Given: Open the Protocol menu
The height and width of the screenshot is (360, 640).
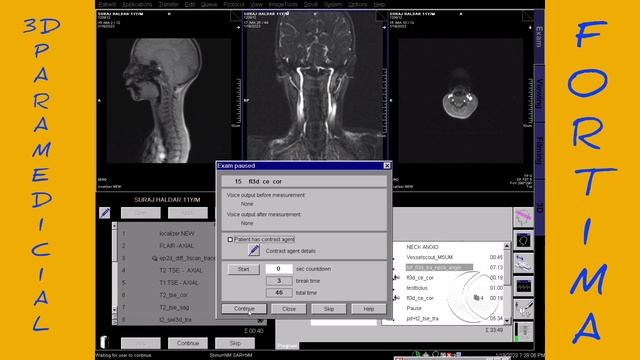Looking at the screenshot, I should (233, 4).
